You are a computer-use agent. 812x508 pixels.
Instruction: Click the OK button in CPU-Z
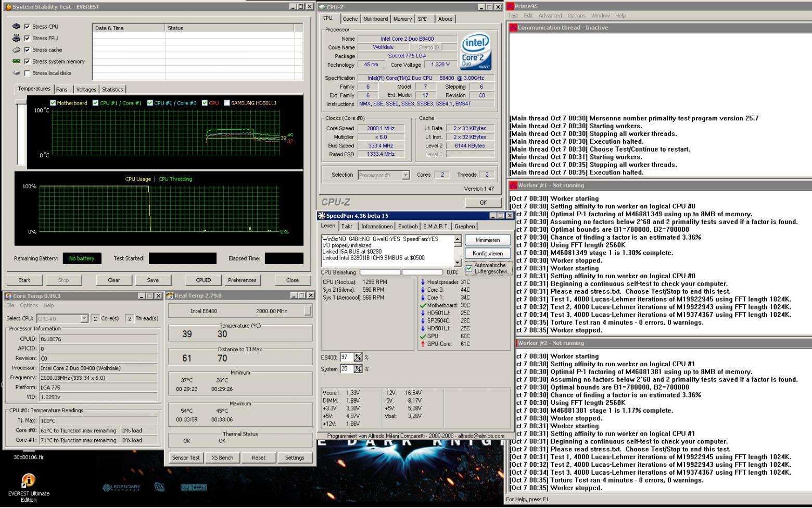484,203
